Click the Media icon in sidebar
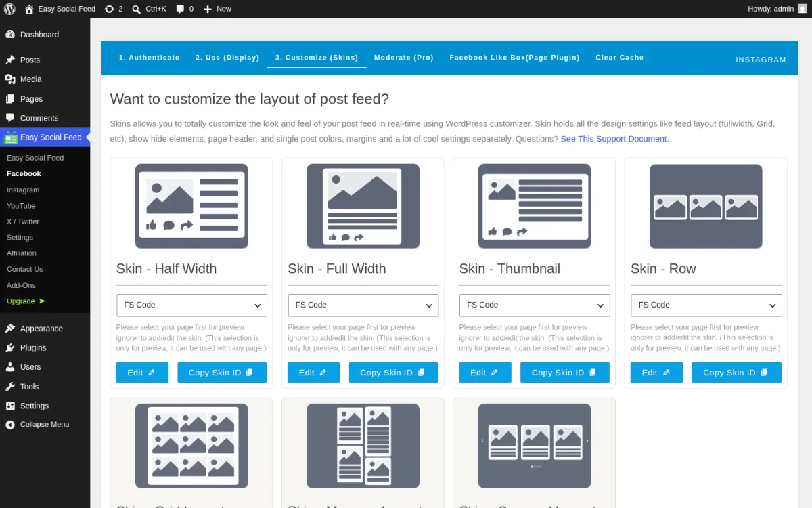 pos(10,79)
